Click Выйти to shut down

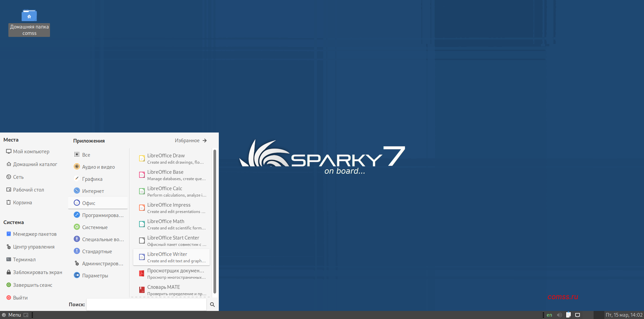pos(17,298)
